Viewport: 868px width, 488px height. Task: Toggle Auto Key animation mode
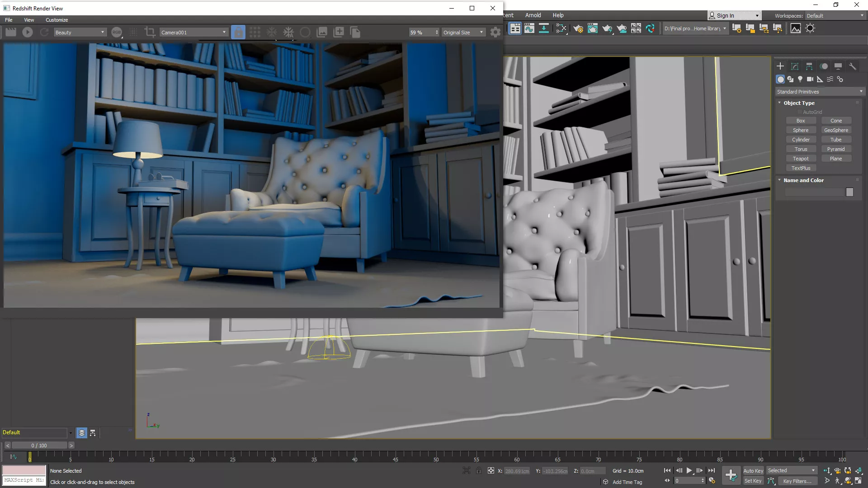click(753, 471)
